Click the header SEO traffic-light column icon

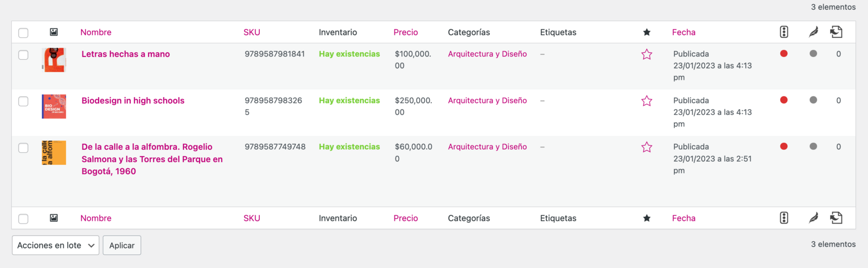pyautogui.click(x=784, y=32)
